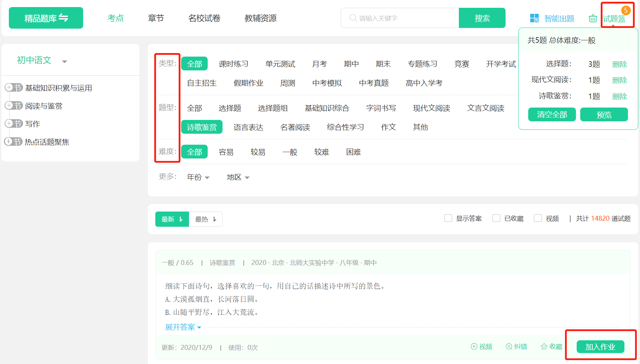Select 诗歌鉴赏 question type filter
The image size is (640, 364).
tap(202, 127)
